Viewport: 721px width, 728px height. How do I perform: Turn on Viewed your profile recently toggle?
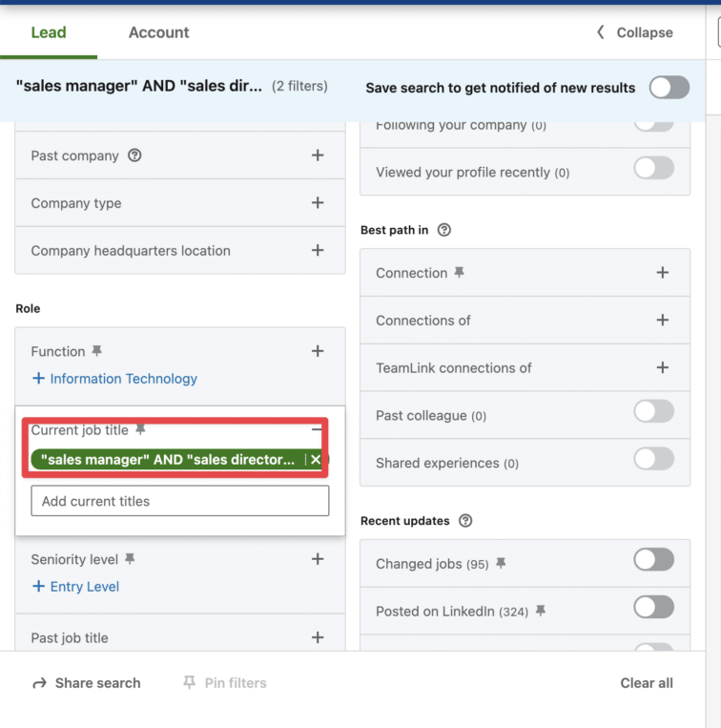[653, 169]
